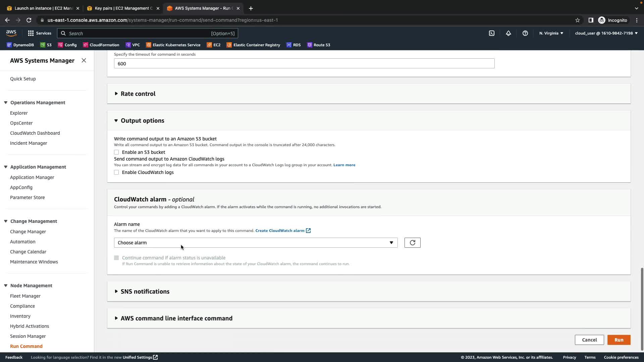Viewport: 644px width, 362px height.
Task: Enable an S3 bucket checkbox
Action: pyautogui.click(x=116, y=152)
